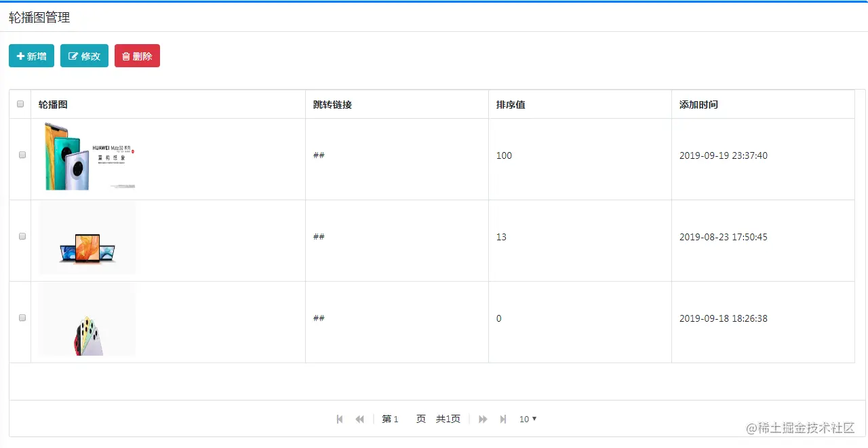Click ## link in 2019-08-23 row
868x448 pixels.
(319, 237)
